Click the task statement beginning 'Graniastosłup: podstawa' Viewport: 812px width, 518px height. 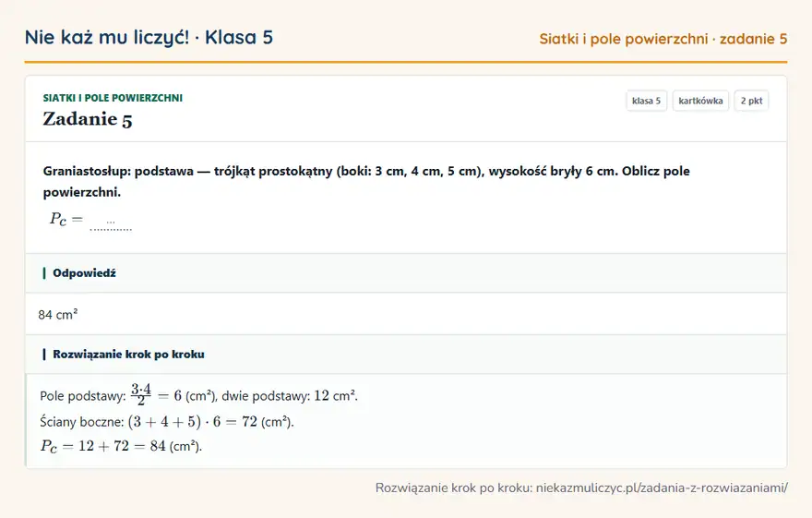[366, 181]
